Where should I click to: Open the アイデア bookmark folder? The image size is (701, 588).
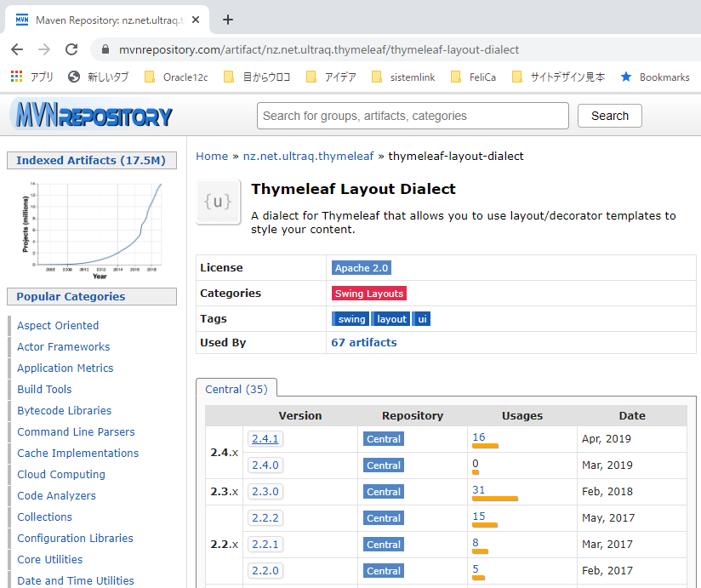coord(331,77)
